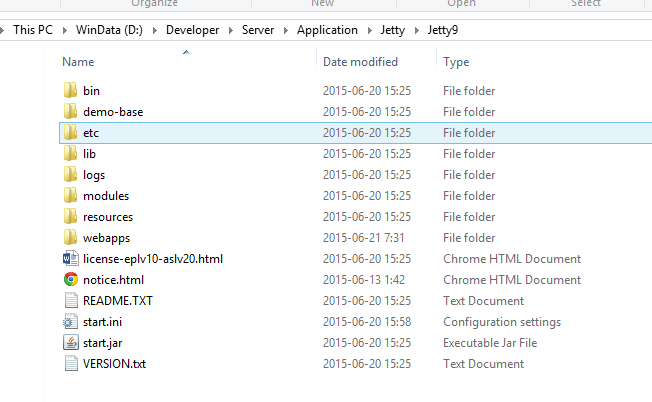Select the logs folder icon
The height and width of the screenshot is (402, 652).
coord(70,175)
